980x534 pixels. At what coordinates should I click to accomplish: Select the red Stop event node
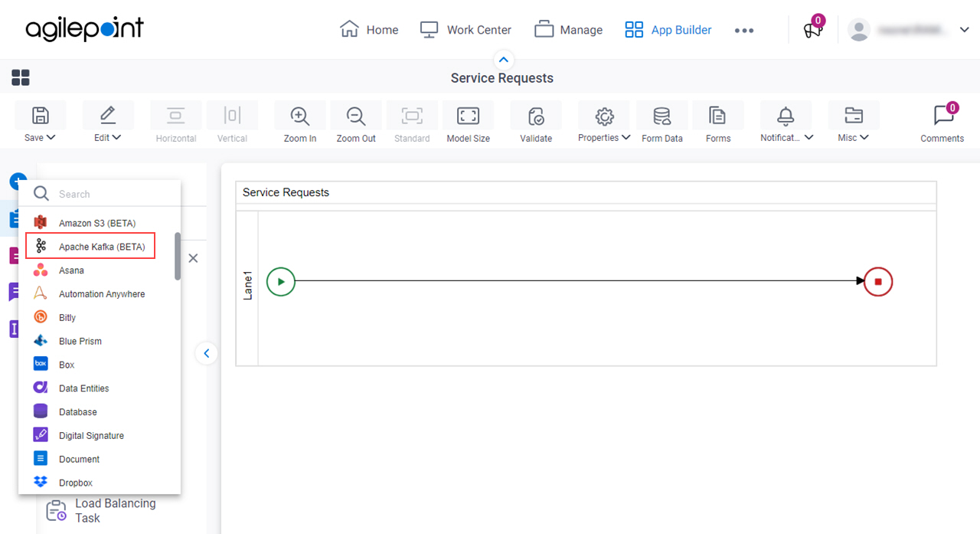[878, 281]
